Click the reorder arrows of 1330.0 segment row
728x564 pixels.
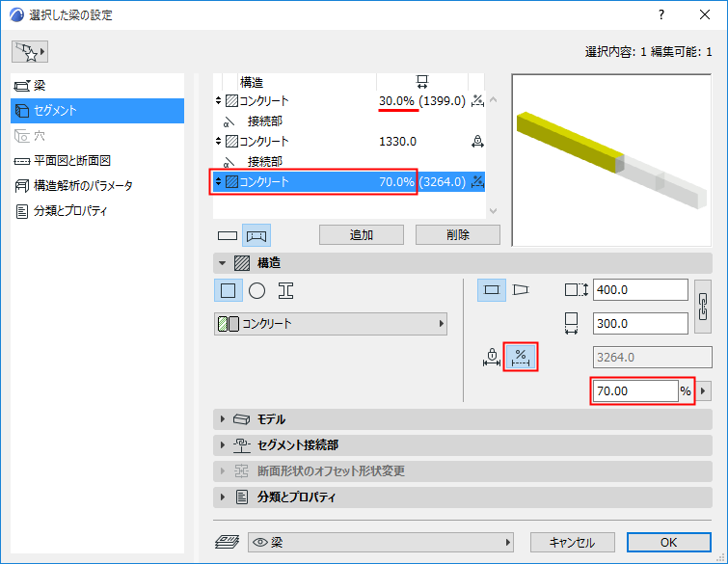tap(218, 141)
